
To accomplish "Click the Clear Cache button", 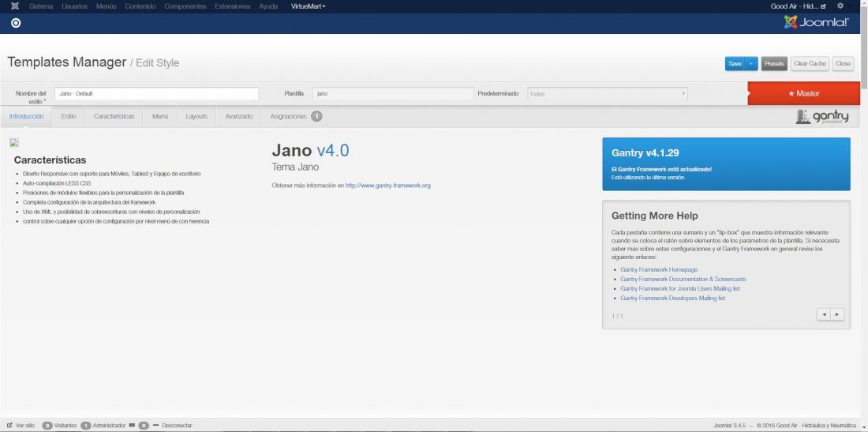I will [x=810, y=64].
